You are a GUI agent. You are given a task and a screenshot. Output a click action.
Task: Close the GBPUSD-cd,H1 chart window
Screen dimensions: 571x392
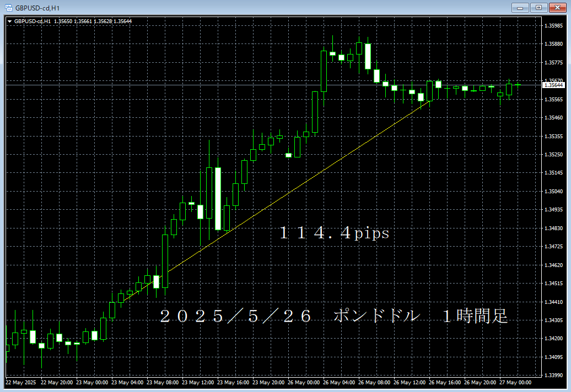557,8
